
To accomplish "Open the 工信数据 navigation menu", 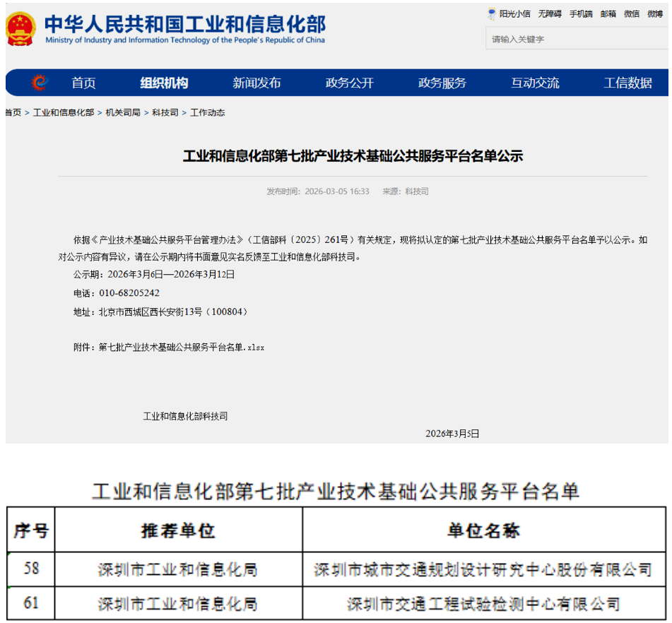I will click(x=628, y=83).
